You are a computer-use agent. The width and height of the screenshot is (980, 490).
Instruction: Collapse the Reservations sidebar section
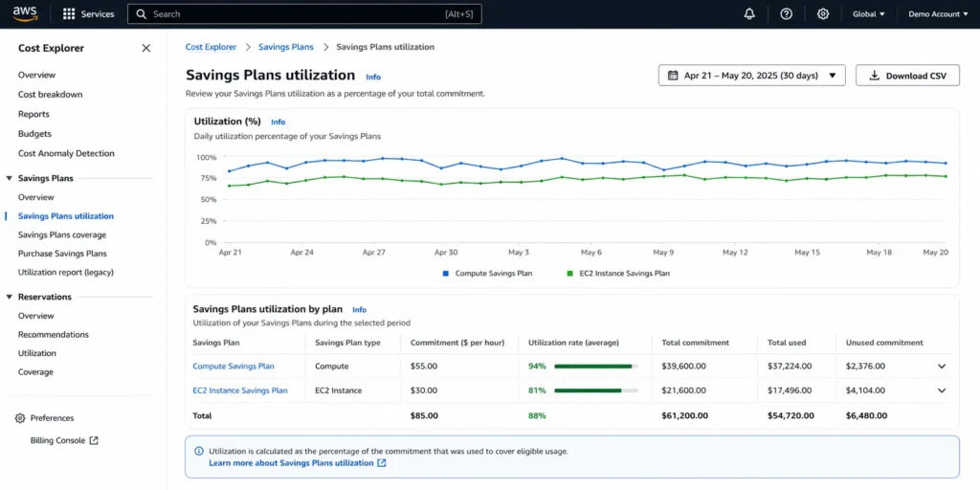[x=10, y=297]
